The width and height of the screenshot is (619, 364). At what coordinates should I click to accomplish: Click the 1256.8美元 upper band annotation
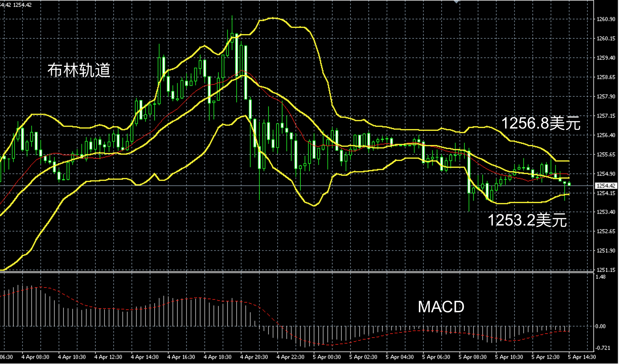click(x=540, y=123)
